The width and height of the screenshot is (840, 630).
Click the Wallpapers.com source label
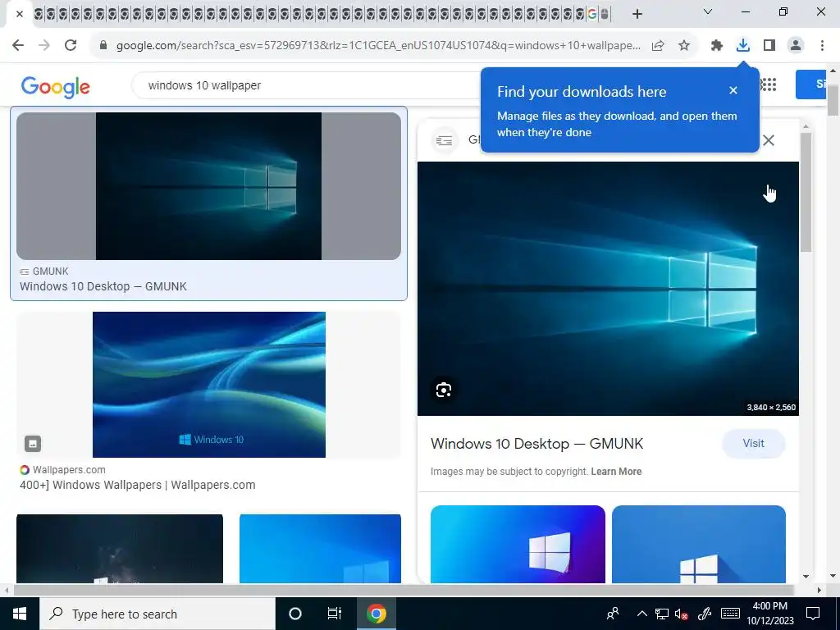point(69,470)
